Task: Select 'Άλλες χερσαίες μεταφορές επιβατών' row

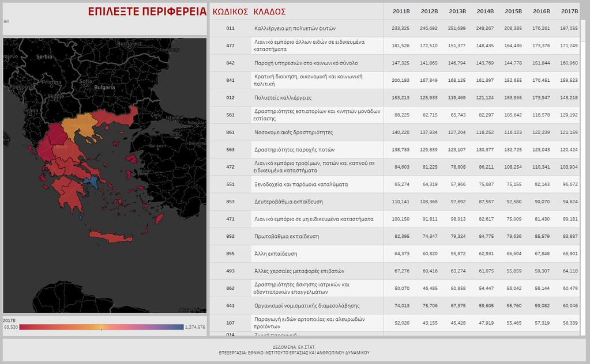Action: click(299, 271)
